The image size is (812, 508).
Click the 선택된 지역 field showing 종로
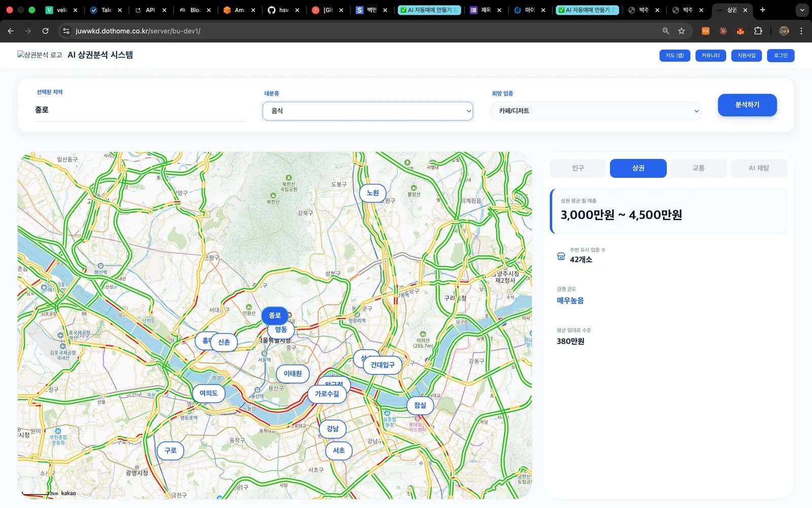[141, 110]
